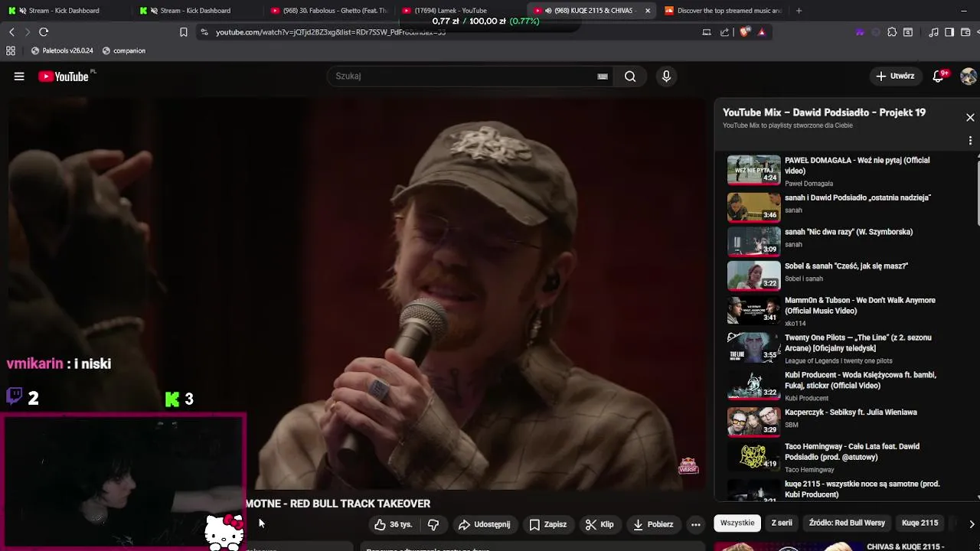Open the Brave Wallet icon

(x=966, y=32)
